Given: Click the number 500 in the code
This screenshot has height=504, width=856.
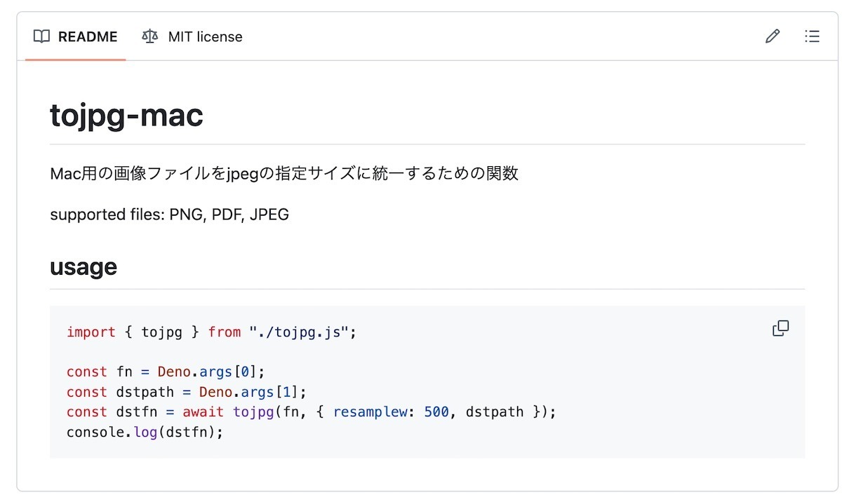Looking at the screenshot, I should pos(436,412).
